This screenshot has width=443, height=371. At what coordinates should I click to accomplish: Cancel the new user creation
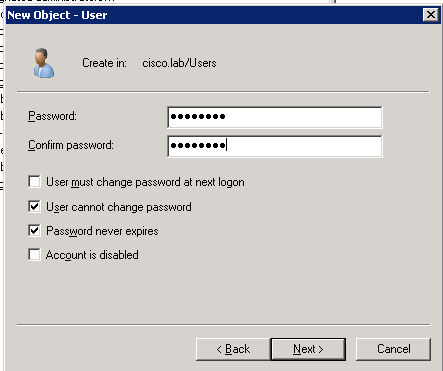click(x=393, y=349)
